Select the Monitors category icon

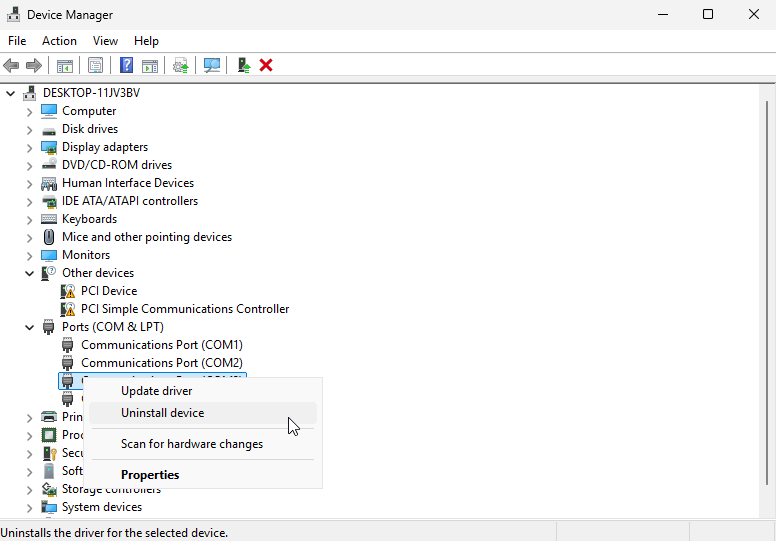tap(49, 255)
